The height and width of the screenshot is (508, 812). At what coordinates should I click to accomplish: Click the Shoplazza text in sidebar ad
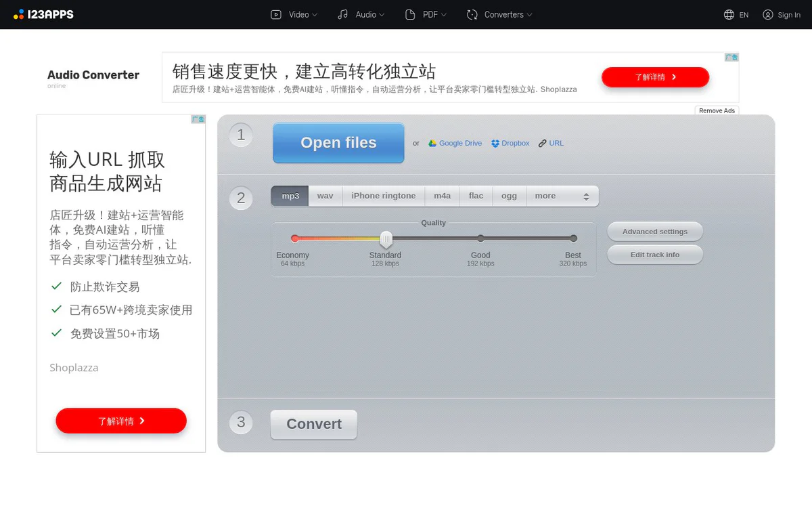pos(74,368)
